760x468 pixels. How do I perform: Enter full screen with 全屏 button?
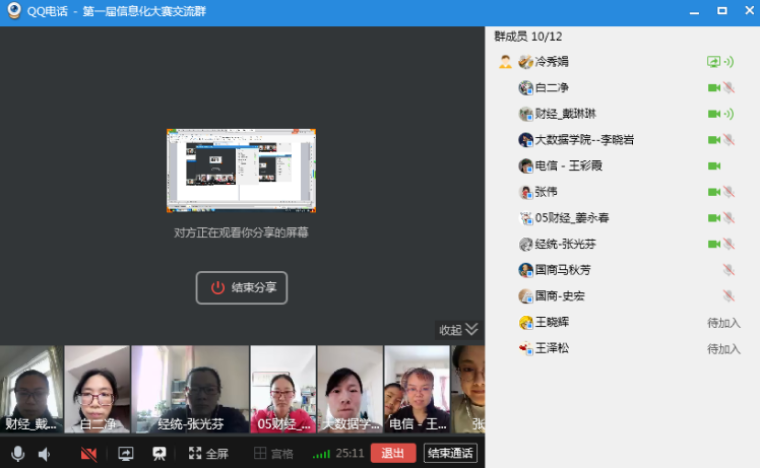(208, 454)
